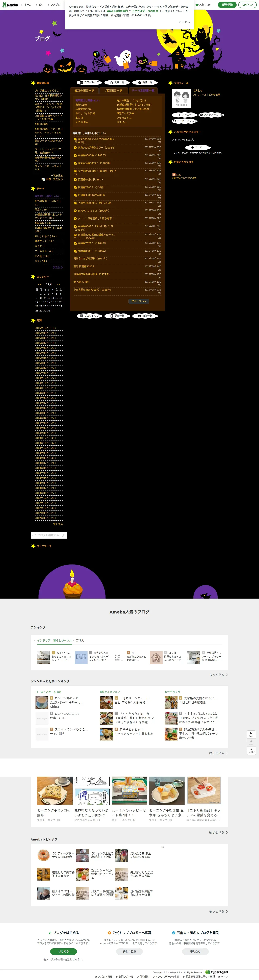This screenshot has height=980, width=259.
Task: Click the magnifier icon in the blog search box
Action: (64, 535)
